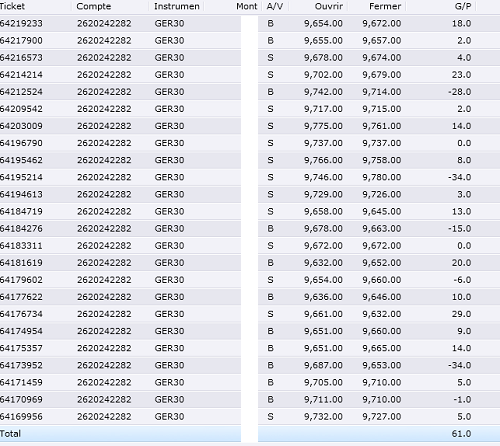Click the Total row label

click(x=10, y=434)
